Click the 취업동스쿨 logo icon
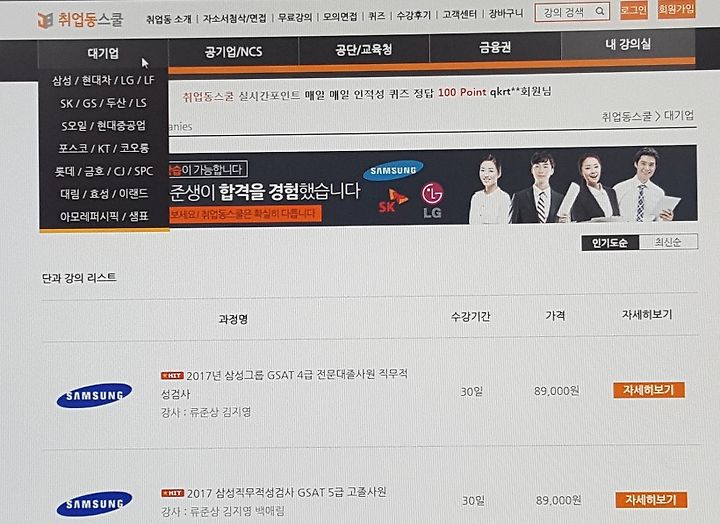 click(x=45, y=20)
